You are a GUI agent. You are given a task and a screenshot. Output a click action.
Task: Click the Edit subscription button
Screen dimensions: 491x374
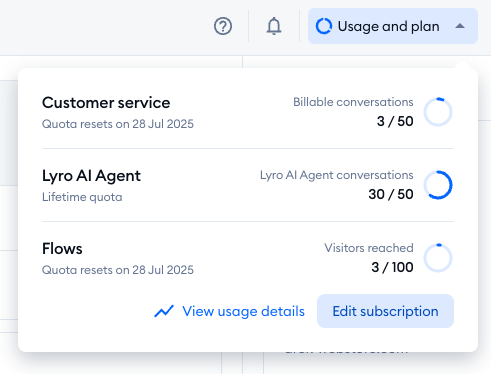385,311
